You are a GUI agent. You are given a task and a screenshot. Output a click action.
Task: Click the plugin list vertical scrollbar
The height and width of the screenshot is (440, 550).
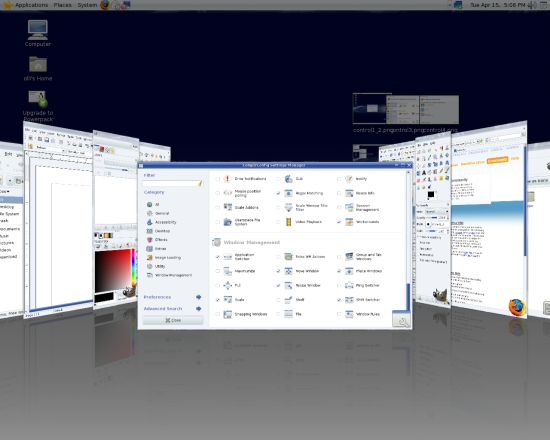408,242
